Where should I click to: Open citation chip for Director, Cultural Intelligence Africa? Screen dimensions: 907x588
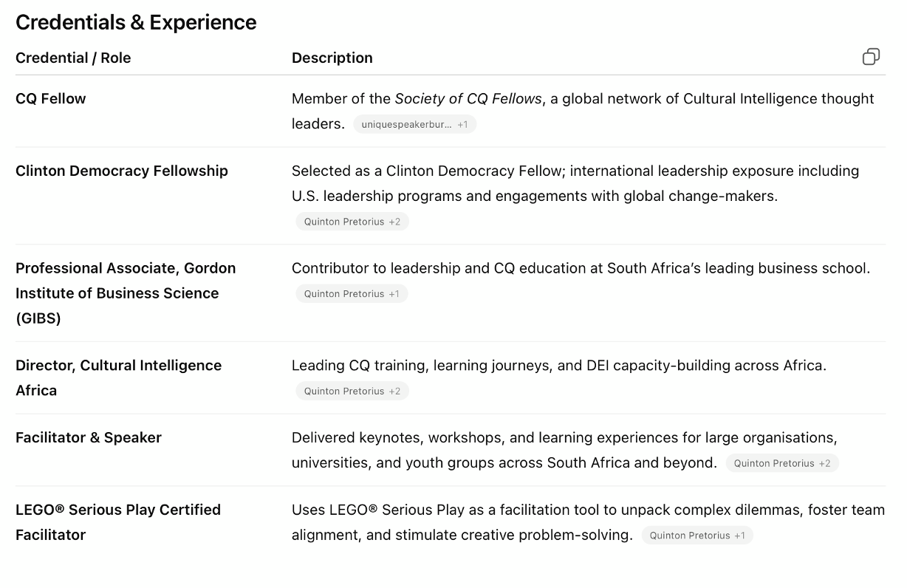pos(352,392)
